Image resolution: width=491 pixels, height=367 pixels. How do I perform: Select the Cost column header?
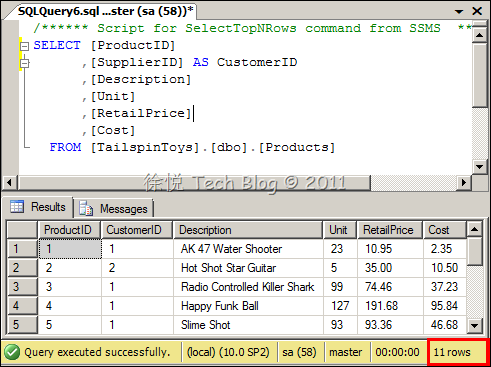click(x=445, y=230)
